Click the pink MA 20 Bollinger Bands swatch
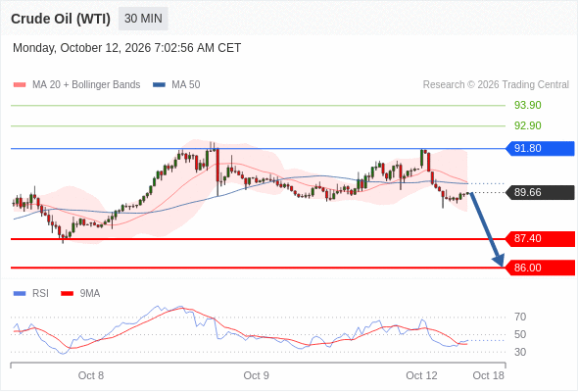 click(x=20, y=85)
